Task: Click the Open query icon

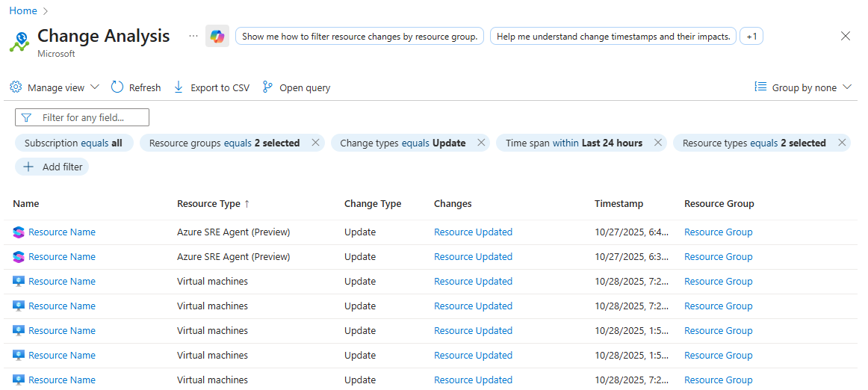Action: (x=268, y=87)
